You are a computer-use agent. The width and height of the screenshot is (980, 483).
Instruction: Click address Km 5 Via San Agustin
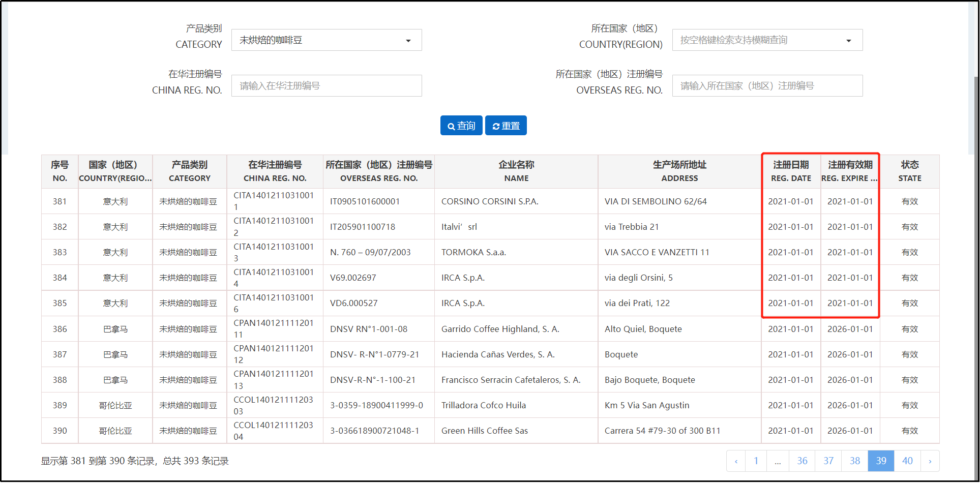coord(647,405)
